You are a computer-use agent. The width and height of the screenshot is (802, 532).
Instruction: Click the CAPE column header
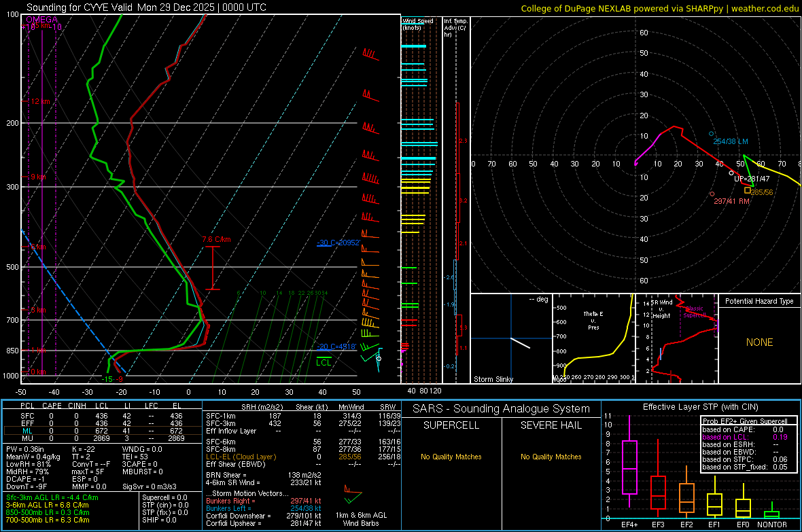tap(52, 406)
